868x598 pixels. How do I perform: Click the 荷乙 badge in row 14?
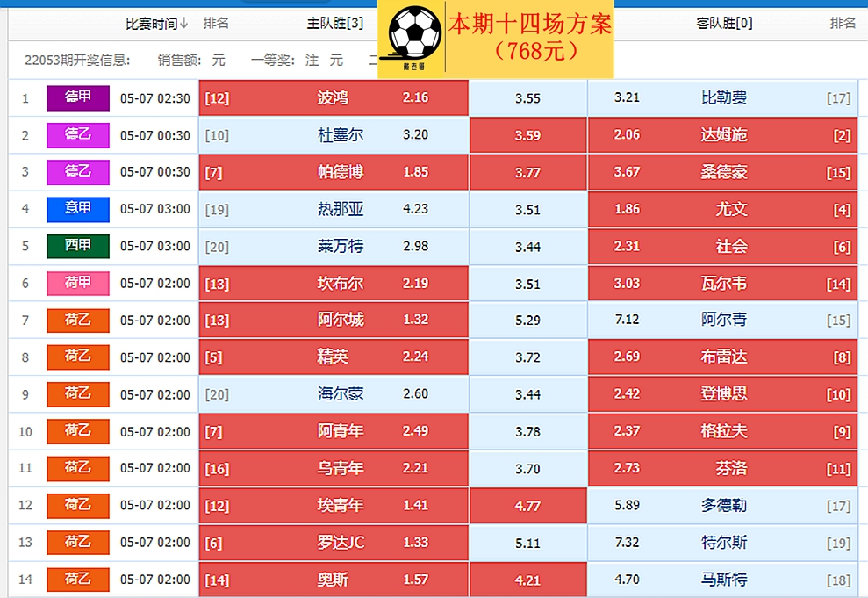tap(78, 580)
